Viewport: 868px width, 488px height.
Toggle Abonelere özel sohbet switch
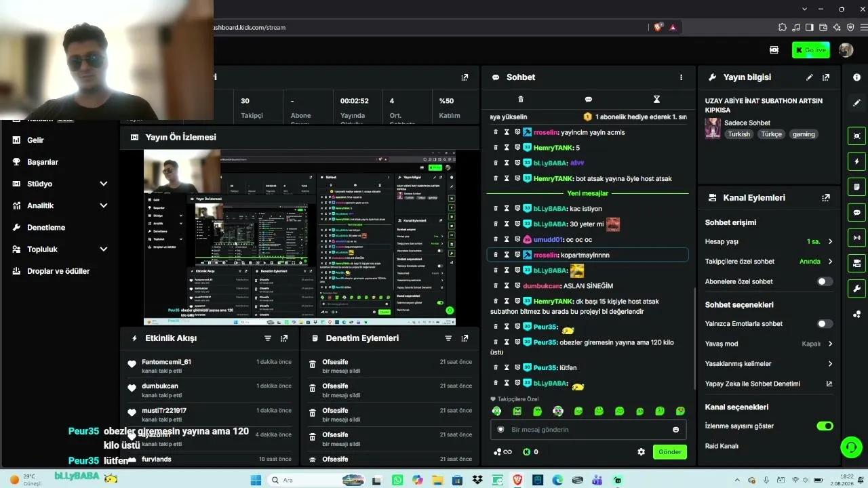click(x=825, y=281)
